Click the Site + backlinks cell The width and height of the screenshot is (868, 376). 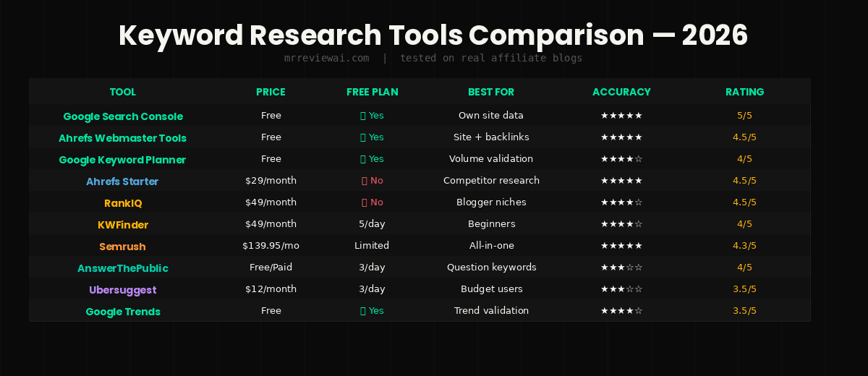(491, 137)
